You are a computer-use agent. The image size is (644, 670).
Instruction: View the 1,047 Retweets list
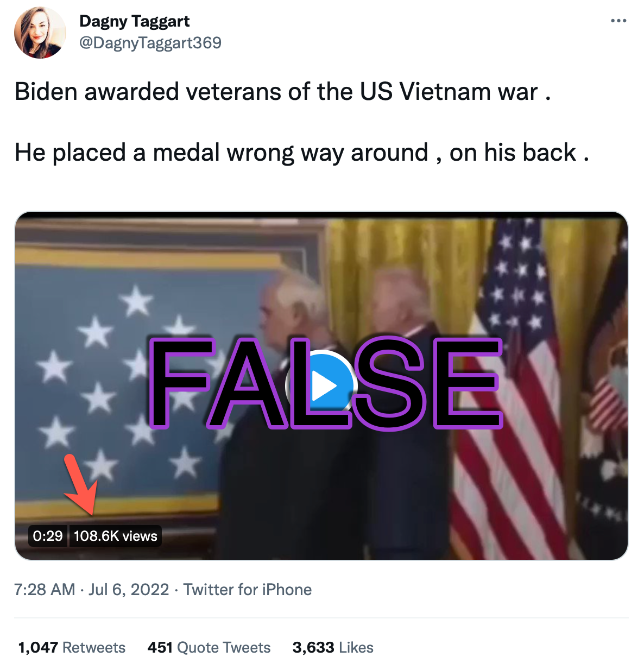click(x=72, y=647)
